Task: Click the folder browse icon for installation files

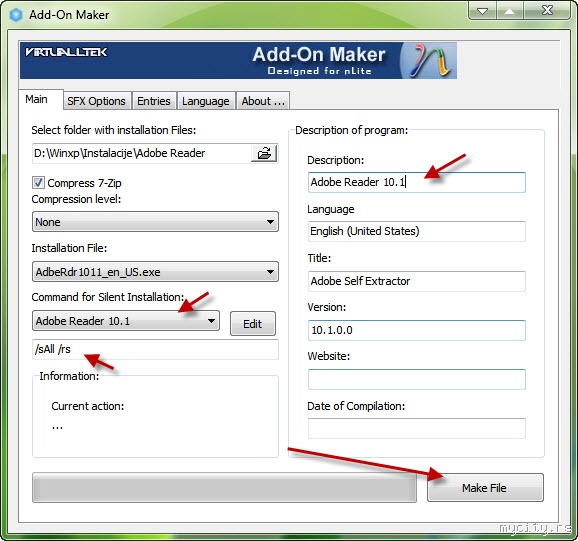Action: pos(264,153)
